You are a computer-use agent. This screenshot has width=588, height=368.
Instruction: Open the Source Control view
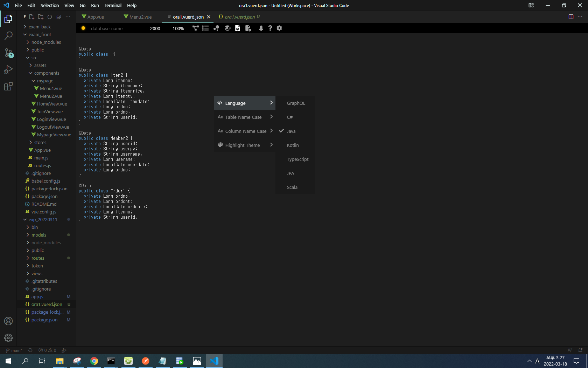pyautogui.click(x=8, y=53)
